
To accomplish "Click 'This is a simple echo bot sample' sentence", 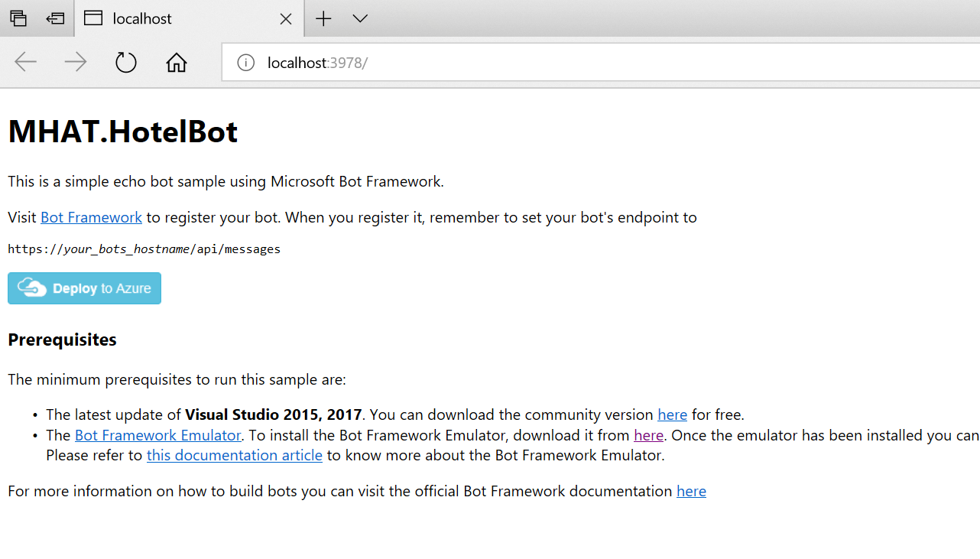I will pos(226,181).
